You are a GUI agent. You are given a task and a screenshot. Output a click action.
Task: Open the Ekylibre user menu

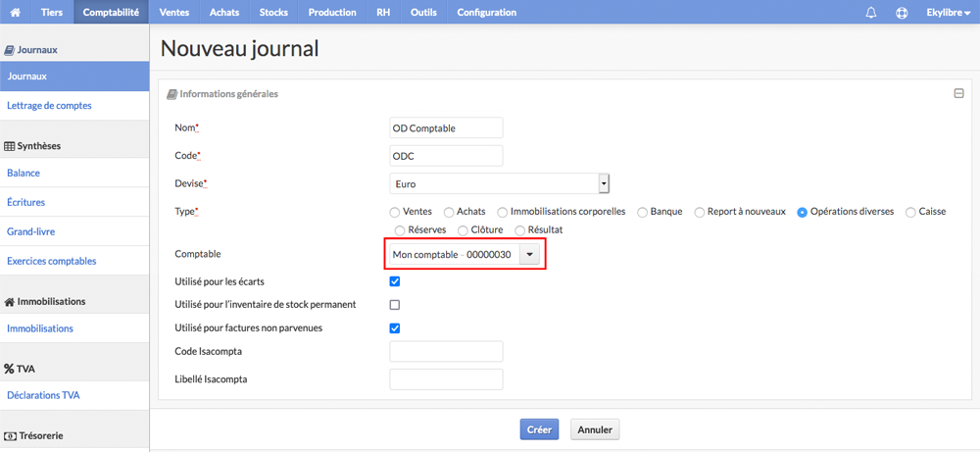pyautogui.click(x=949, y=13)
